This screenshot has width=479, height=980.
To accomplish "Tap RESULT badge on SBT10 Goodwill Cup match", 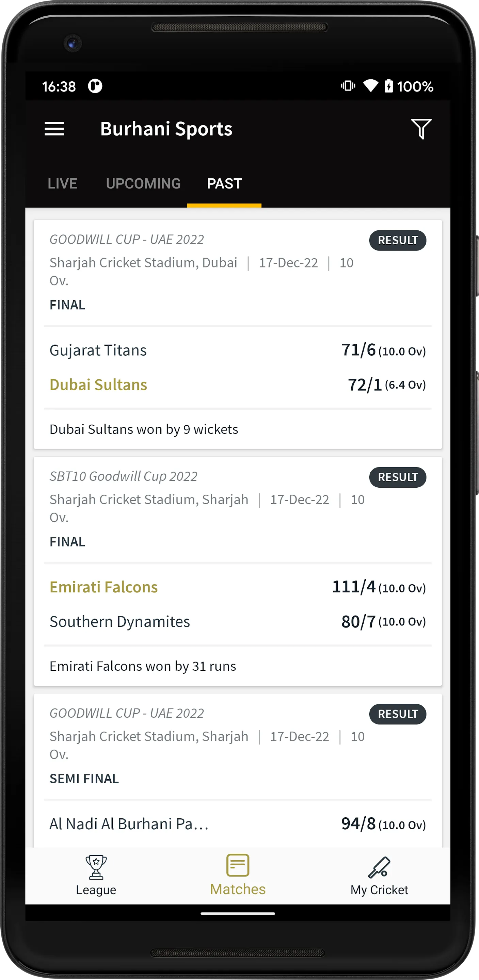I will coord(398,477).
